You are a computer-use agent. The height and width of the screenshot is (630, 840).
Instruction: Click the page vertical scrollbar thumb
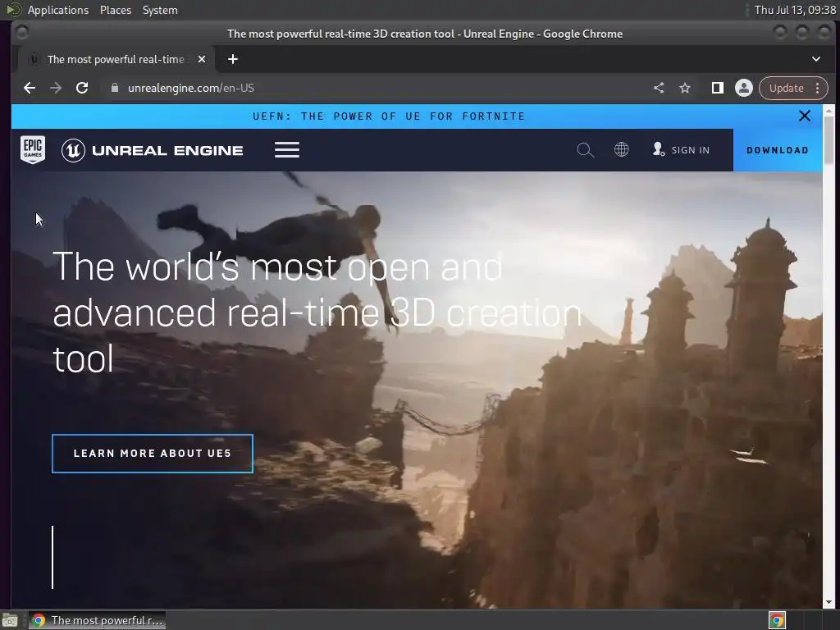coord(829,140)
